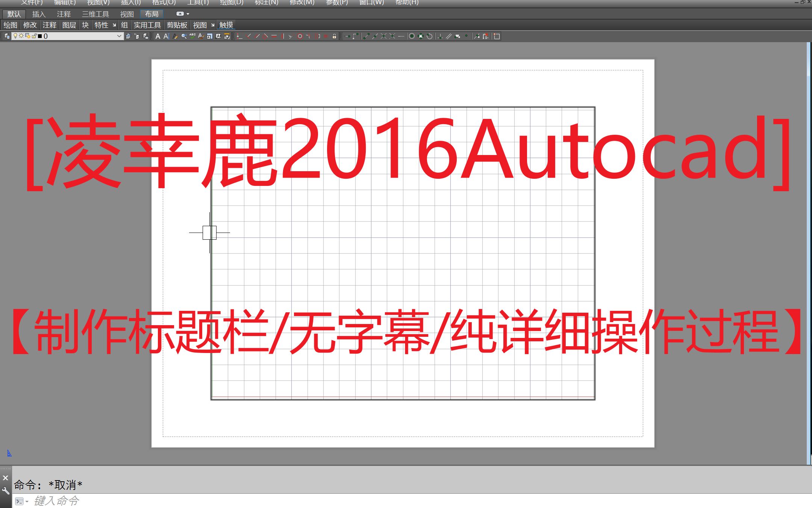This screenshot has height=508, width=812.
Task: Click the ribbon minimize toggle button
Action: [x=180, y=14]
